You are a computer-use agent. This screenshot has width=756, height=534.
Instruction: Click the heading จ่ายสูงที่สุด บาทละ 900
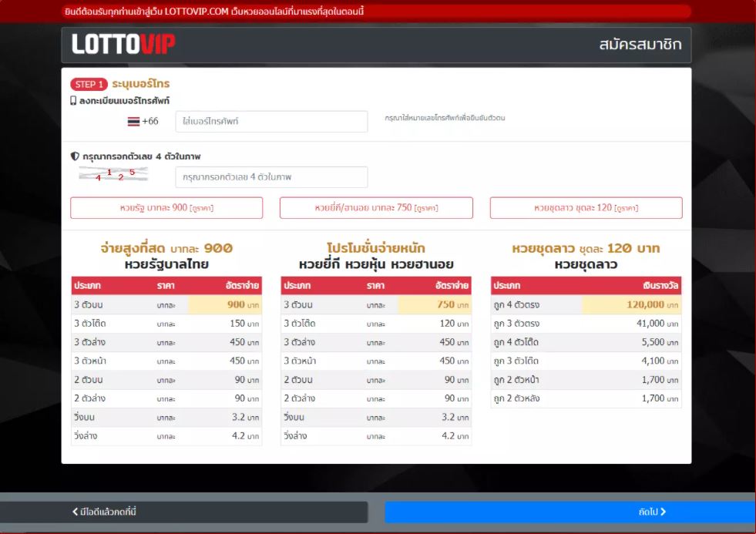point(166,248)
